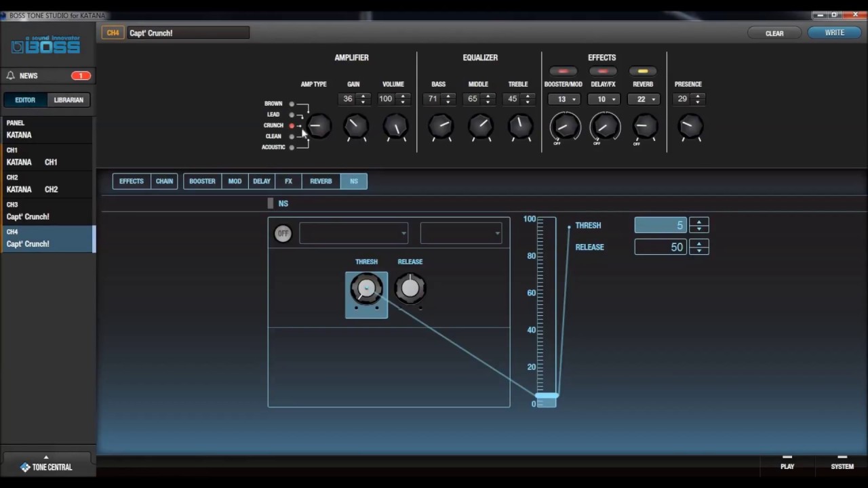Screen dimensions: 868x488
Task: Decrease Middle with the down arrow
Action: click(488, 102)
